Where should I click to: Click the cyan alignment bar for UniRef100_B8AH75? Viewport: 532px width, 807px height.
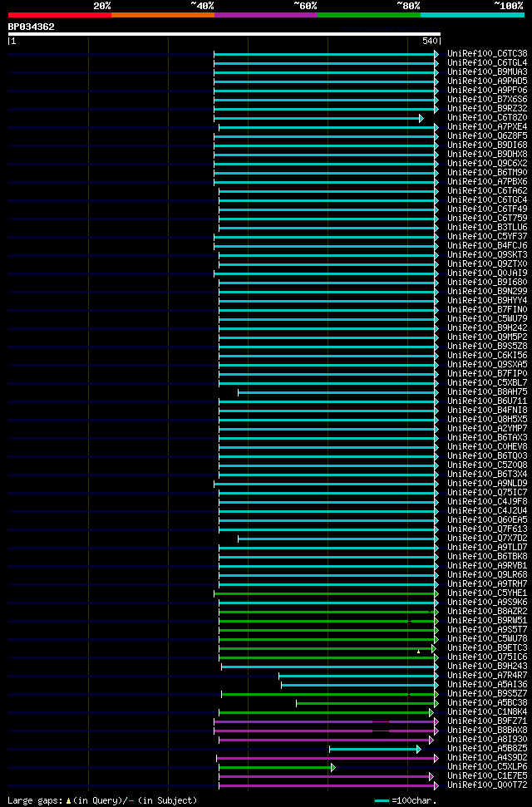click(337, 392)
